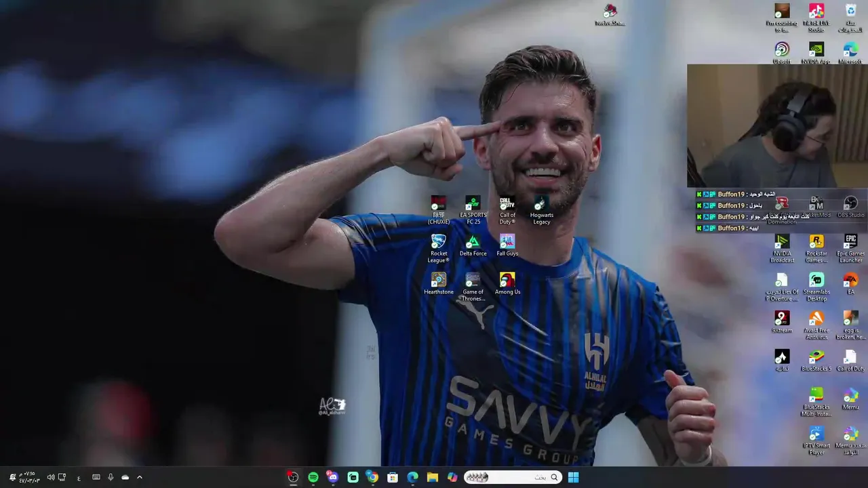Image resolution: width=868 pixels, height=488 pixels.
Task: Open Discord from the taskbar
Action: 333,477
